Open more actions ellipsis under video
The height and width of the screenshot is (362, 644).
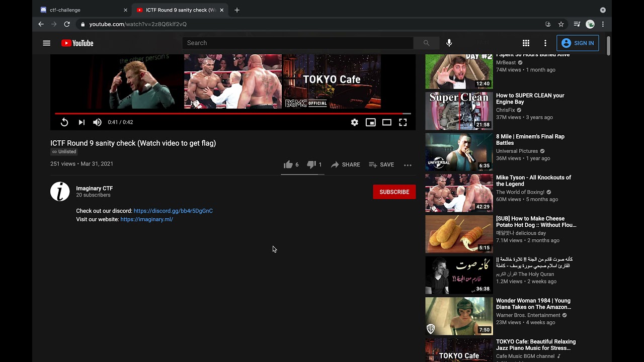[408, 165]
